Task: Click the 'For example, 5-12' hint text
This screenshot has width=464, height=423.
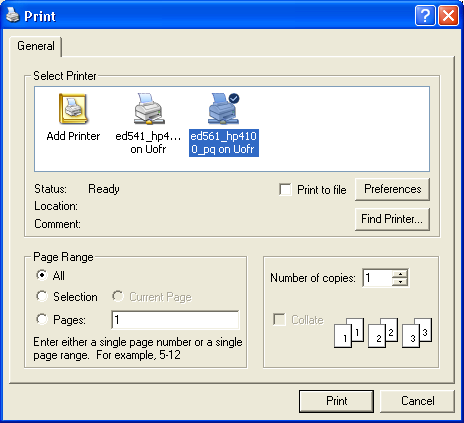Action: point(138,355)
